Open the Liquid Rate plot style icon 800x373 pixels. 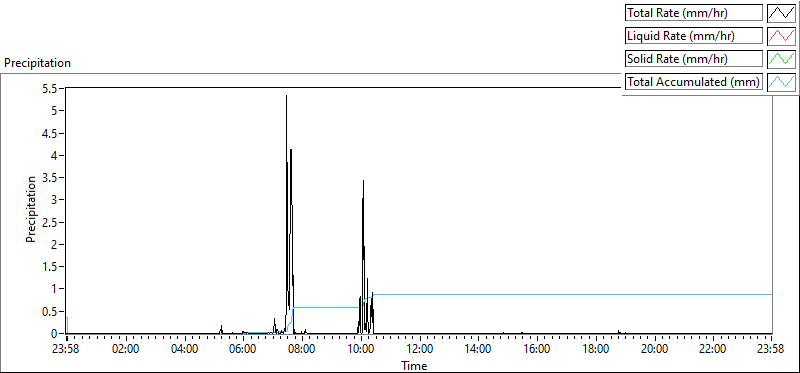[x=781, y=36]
